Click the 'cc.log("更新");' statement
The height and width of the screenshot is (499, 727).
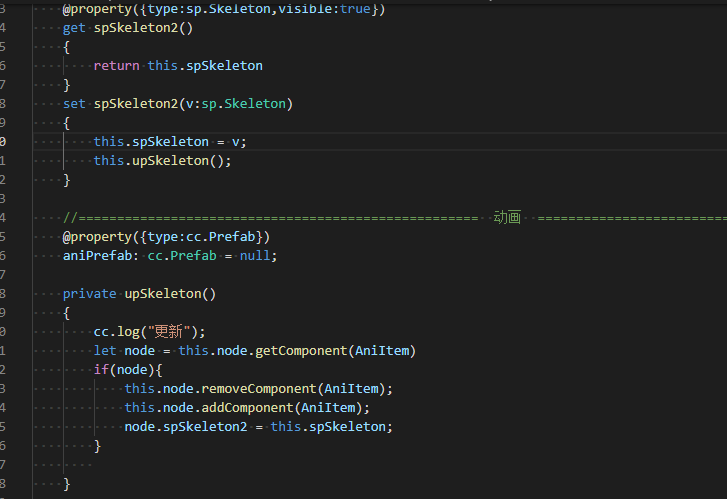pos(149,332)
